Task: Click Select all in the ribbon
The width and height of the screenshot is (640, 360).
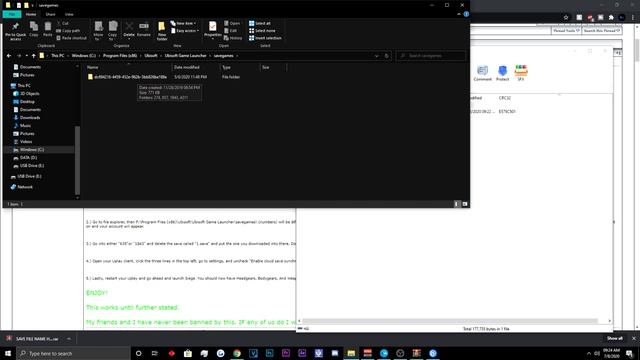Action: click(x=260, y=23)
